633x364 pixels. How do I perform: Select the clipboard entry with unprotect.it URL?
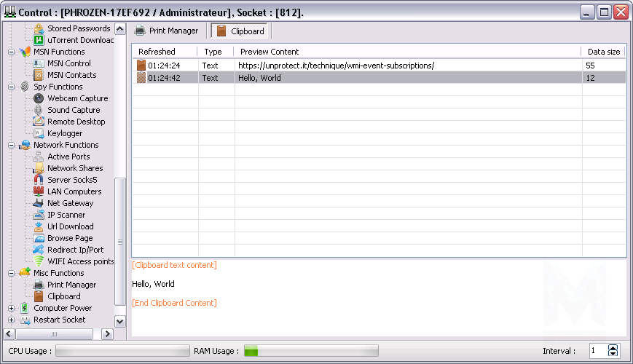point(336,66)
